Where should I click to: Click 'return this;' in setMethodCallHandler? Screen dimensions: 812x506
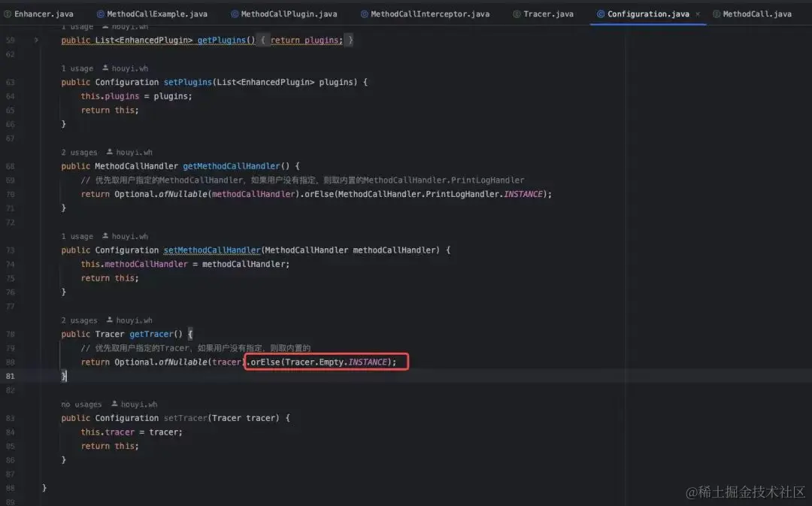(110, 277)
